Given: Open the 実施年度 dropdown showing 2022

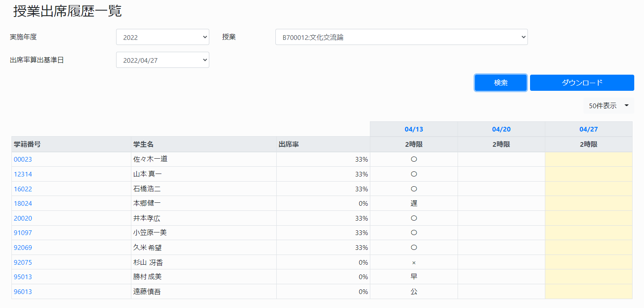Looking at the screenshot, I should pyautogui.click(x=162, y=37).
